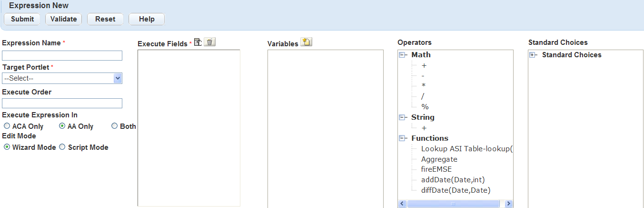
Task: Switch to Script Mode radio option
Action: (62, 147)
